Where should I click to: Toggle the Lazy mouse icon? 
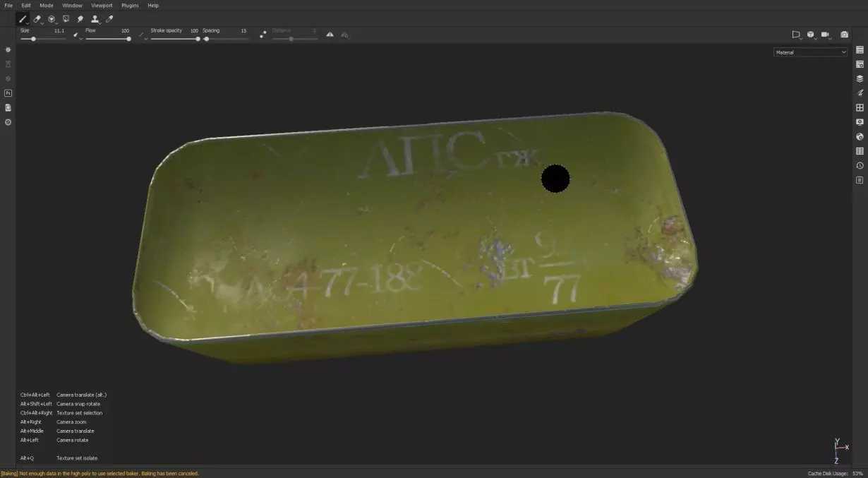pyautogui.click(x=263, y=34)
